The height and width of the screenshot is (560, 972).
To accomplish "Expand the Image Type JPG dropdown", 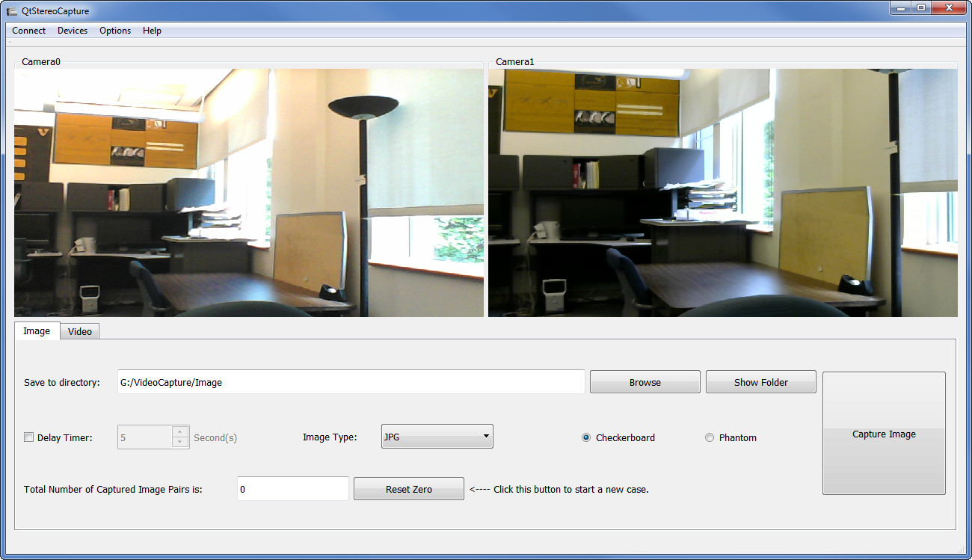I will tap(437, 436).
